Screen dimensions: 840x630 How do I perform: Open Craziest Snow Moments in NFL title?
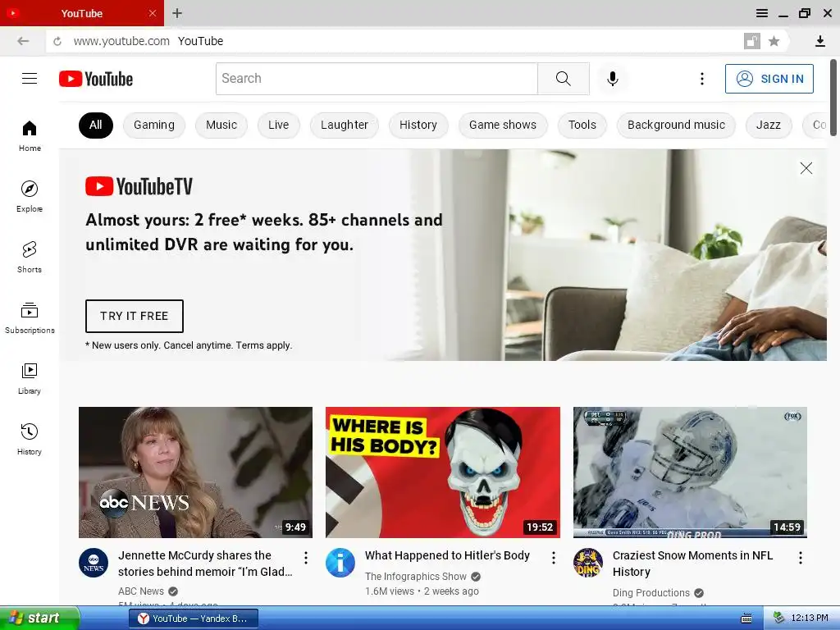tap(692, 564)
